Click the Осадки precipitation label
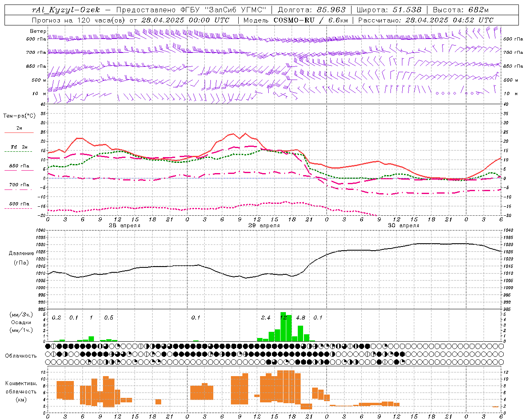 [21, 322]
